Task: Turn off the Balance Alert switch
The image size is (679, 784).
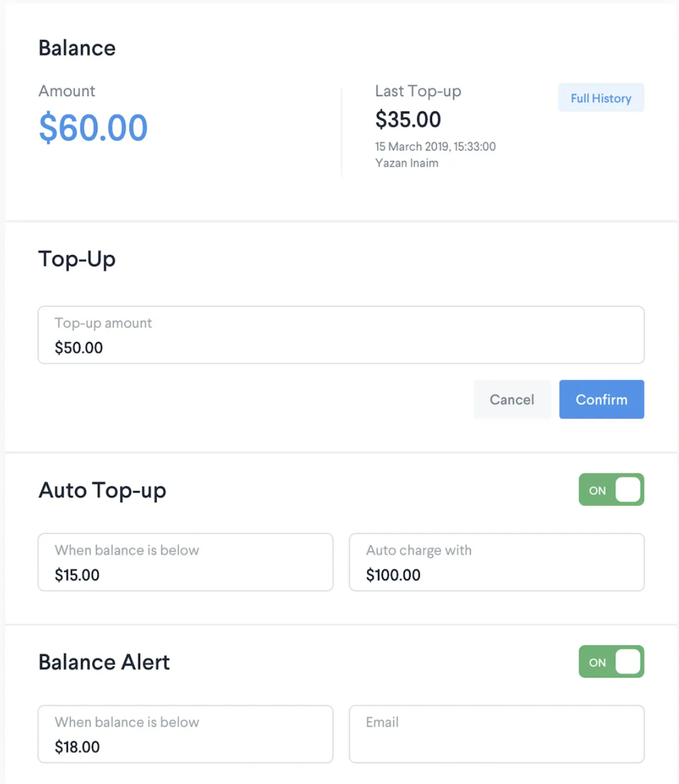Action: (611, 661)
